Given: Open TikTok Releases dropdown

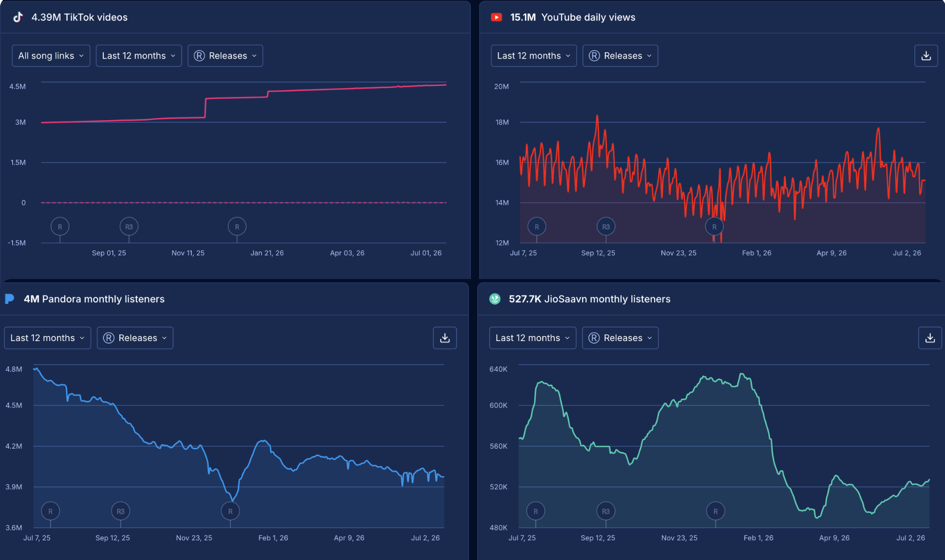Looking at the screenshot, I should coord(225,56).
